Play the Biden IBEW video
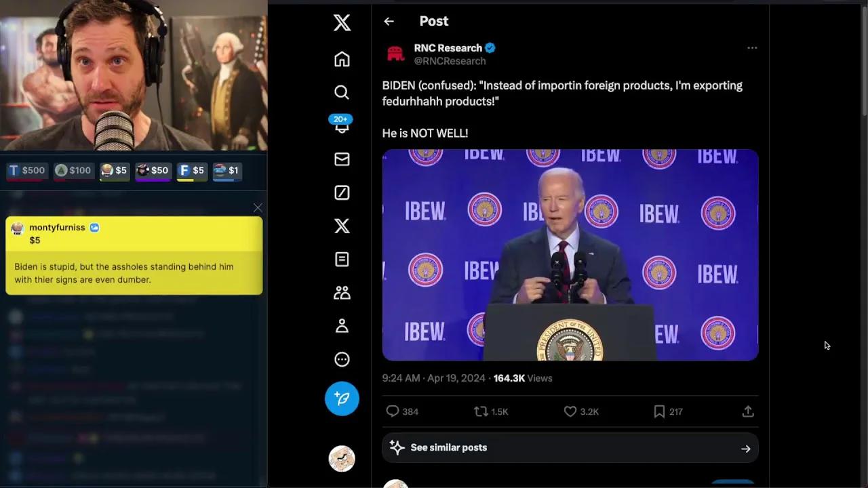Screen dimensions: 868x488 coord(570,255)
